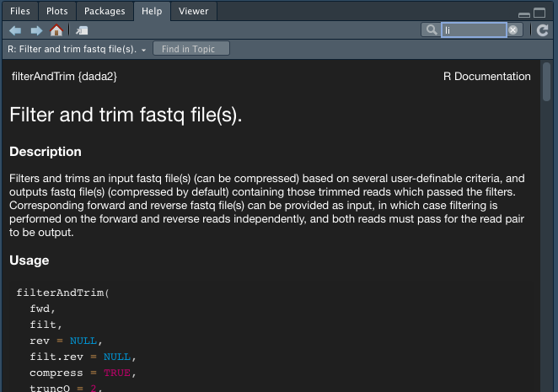Click the 'Filter and trim fastq file(s).' title
Viewport: 558px width, 392px height.
click(x=126, y=115)
